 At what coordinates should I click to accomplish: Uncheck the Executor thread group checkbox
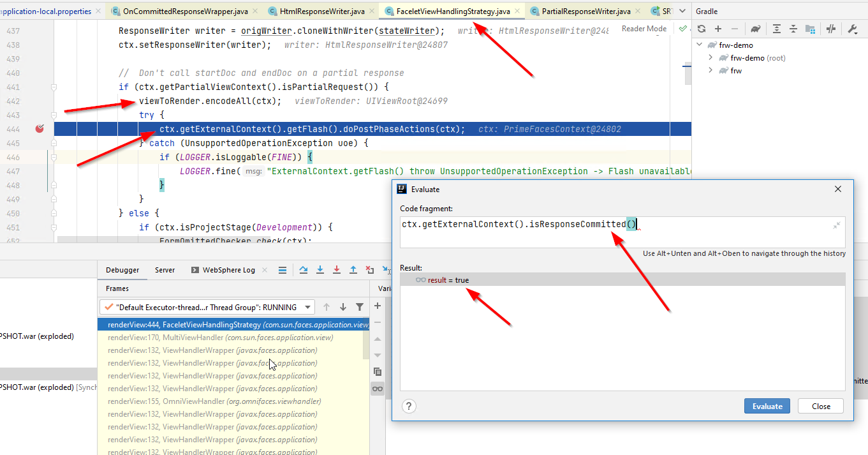(x=108, y=306)
